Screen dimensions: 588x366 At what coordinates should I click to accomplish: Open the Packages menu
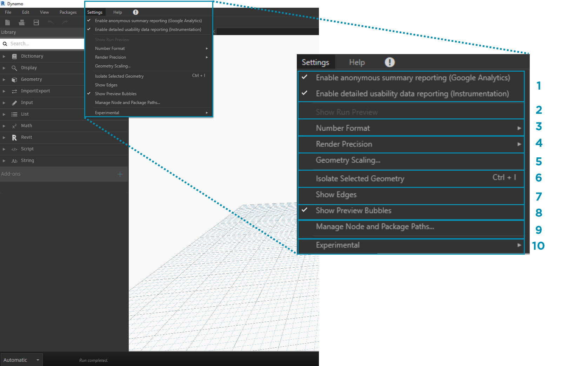tap(68, 12)
